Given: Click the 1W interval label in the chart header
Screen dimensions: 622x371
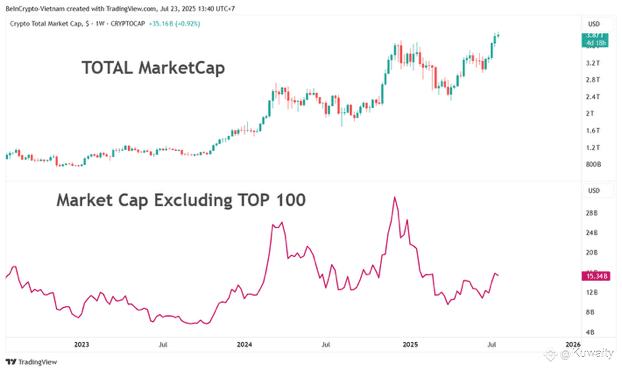Looking at the screenshot, I should pyautogui.click(x=100, y=24).
